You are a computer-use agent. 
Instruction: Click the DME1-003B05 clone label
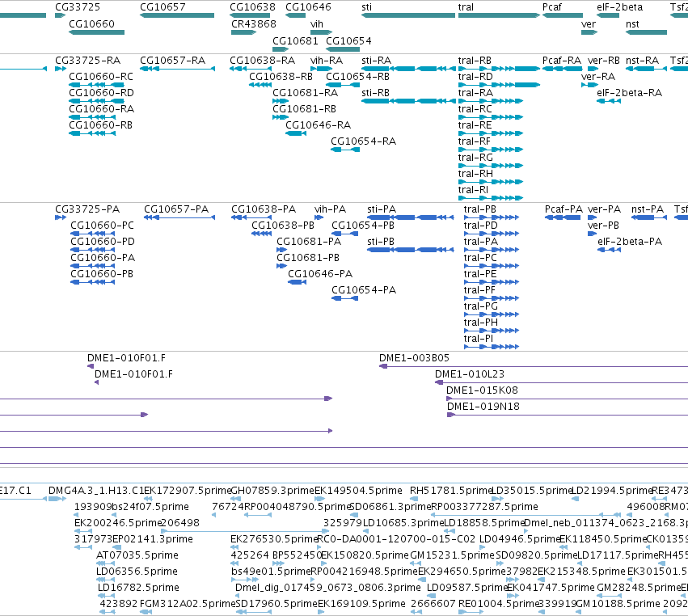click(x=414, y=357)
